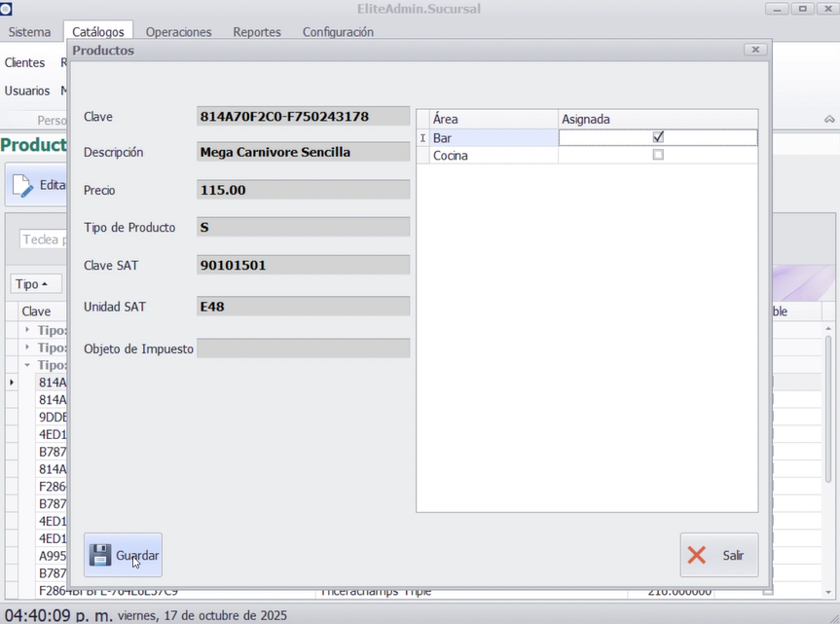Click Usuarios in the ribbon
The width and height of the screenshot is (840, 624).
coord(27,91)
